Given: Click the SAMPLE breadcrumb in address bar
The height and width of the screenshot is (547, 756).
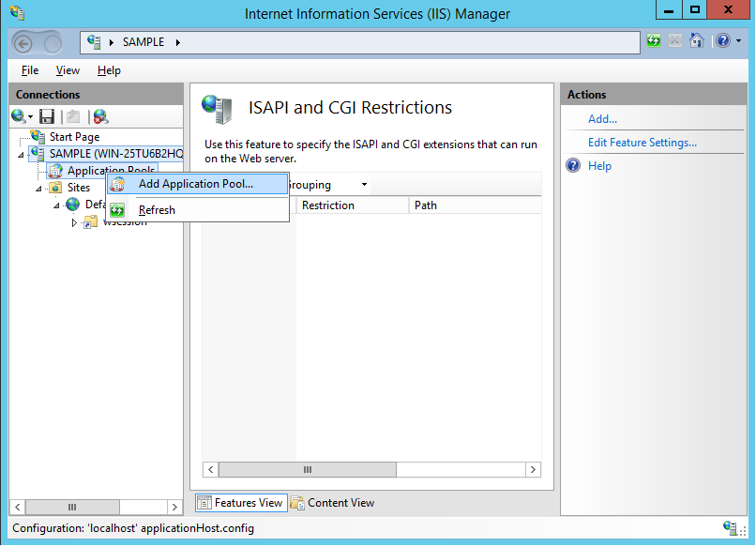Looking at the screenshot, I should 144,42.
